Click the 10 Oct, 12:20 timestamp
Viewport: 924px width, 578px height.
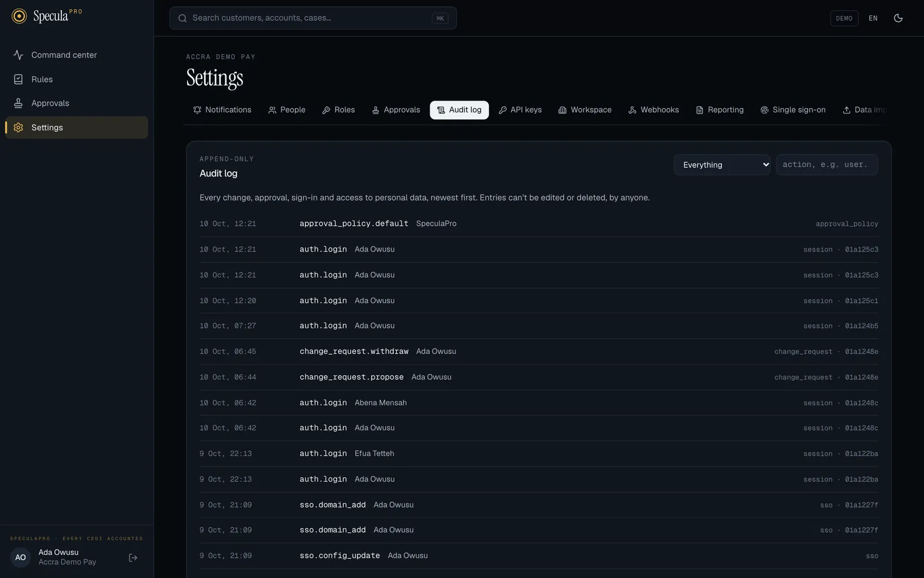pos(228,301)
